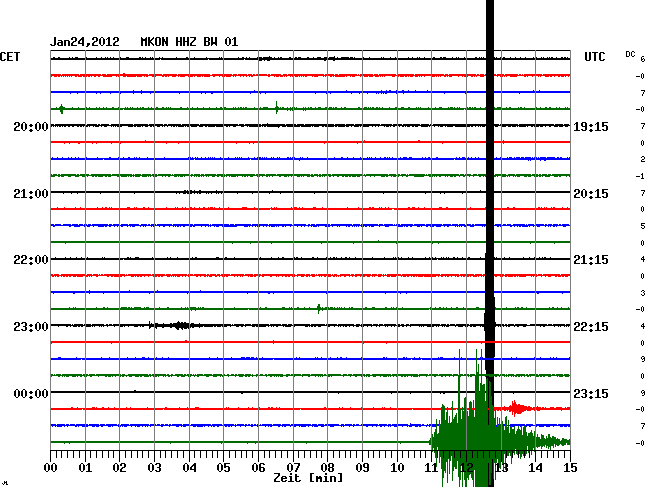Click minute 04 on the time axis

coord(189,468)
